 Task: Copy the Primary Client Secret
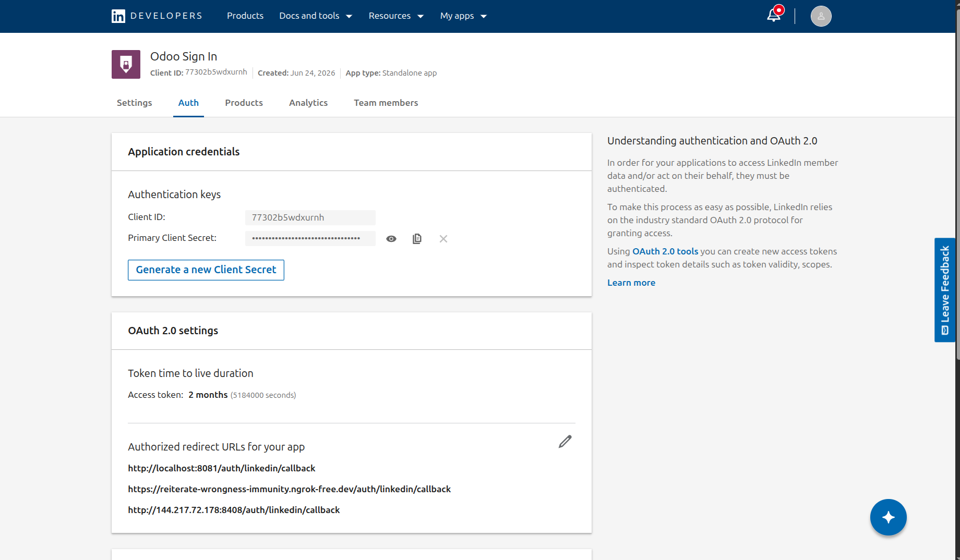click(x=417, y=239)
